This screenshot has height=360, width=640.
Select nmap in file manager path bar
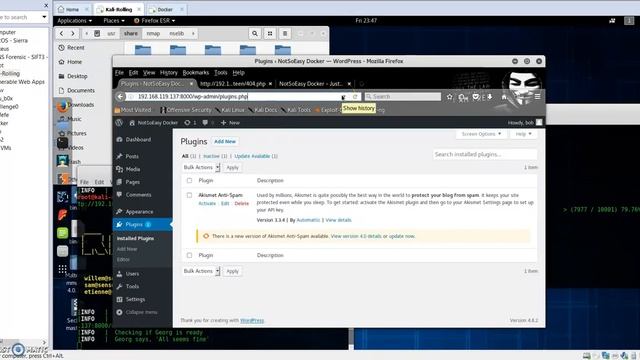coord(153,33)
